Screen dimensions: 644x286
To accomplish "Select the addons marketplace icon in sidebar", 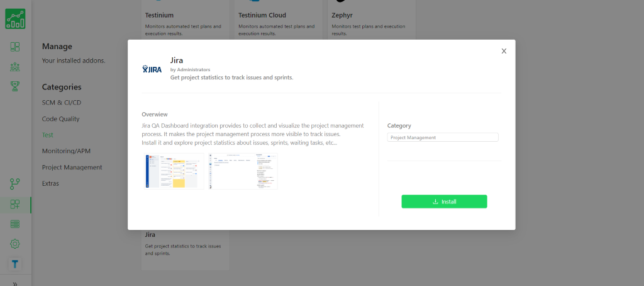I will 15,205.
